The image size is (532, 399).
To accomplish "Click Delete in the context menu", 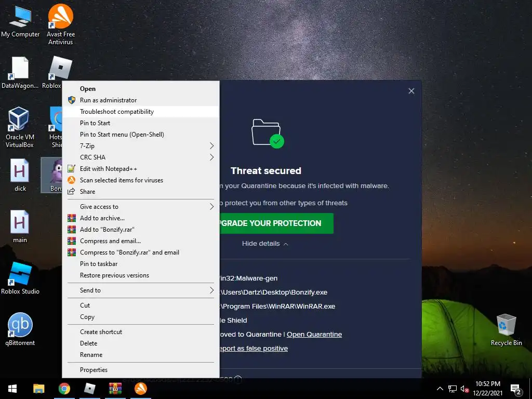I will tap(141, 343).
